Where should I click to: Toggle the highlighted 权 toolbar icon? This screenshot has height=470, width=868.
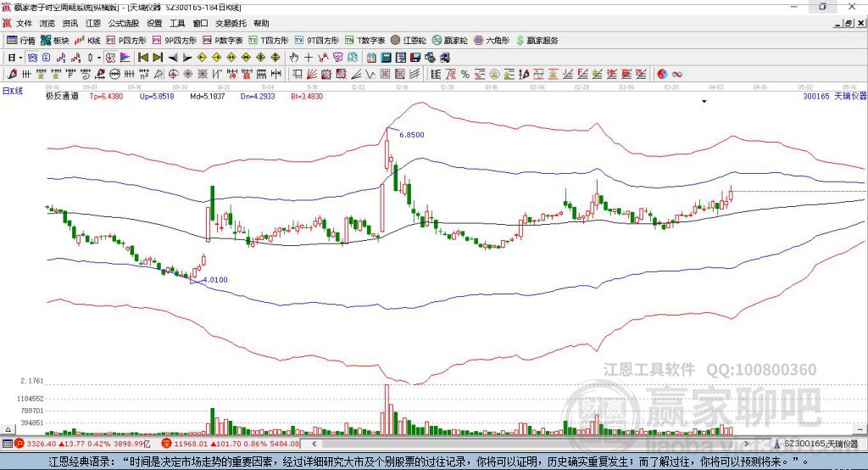point(111,58)
